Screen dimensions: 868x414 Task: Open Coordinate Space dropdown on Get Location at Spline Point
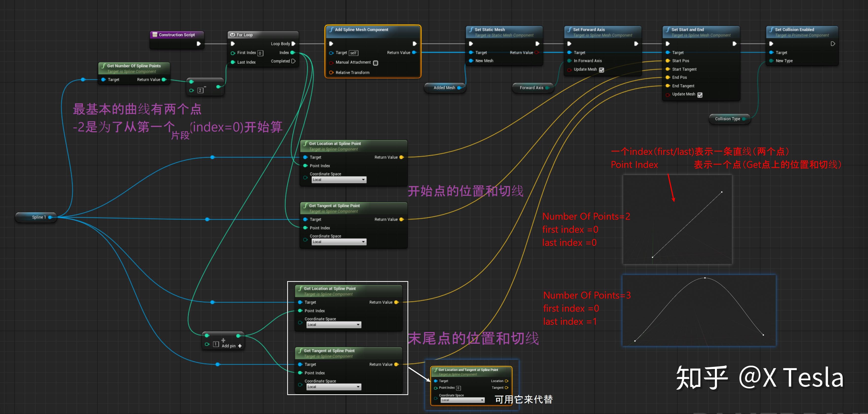point(339,179)
